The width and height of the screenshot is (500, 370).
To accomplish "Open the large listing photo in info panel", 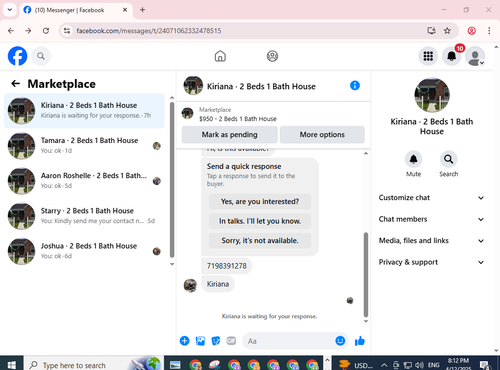I will point(432,95).
